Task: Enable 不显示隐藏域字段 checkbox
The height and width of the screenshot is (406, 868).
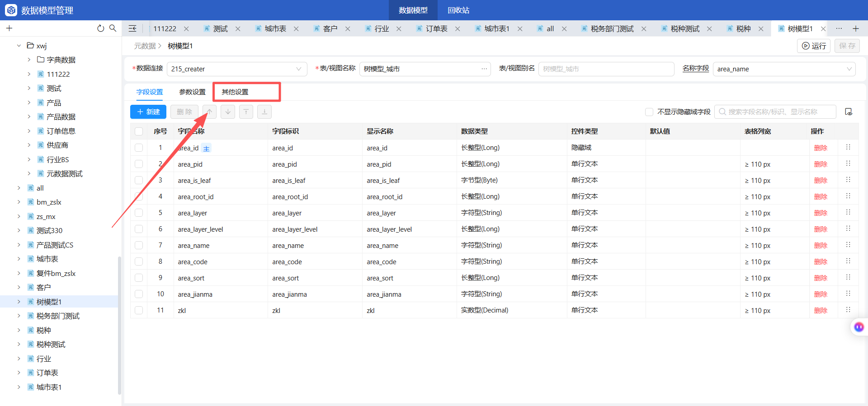Action: pyautogui.click(x=649, y=112)
